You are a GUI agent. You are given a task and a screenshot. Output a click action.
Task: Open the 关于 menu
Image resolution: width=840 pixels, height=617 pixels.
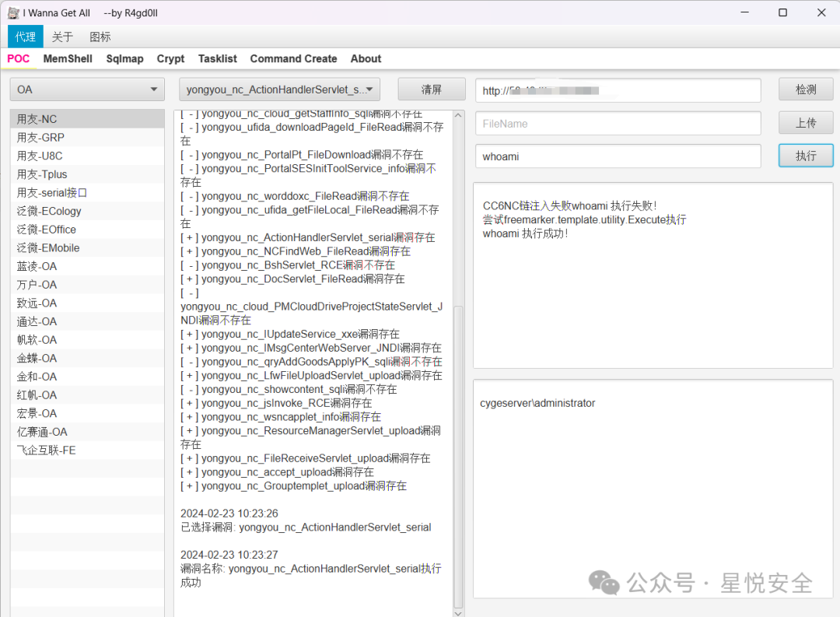[x=62, y=37]
